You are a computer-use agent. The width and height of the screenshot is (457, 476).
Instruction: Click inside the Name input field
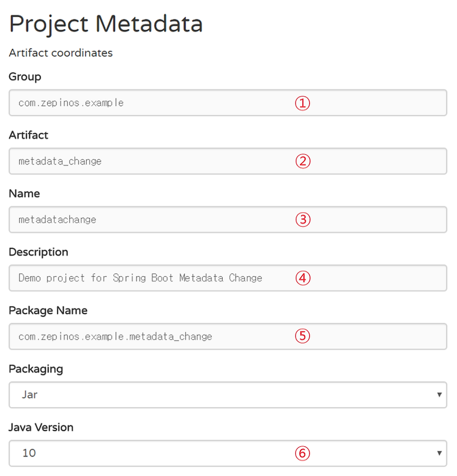(x=171, y=219)
